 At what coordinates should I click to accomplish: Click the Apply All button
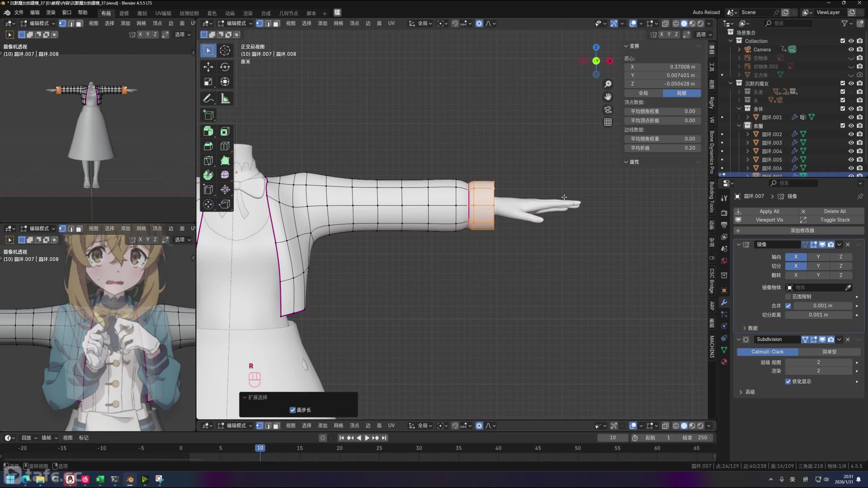pos(769,211)
